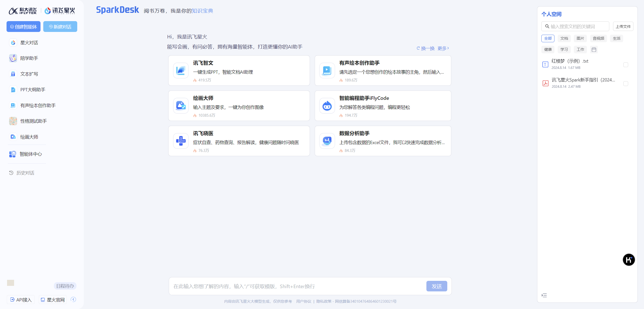Click the 上传文件 button

point(623,26)
